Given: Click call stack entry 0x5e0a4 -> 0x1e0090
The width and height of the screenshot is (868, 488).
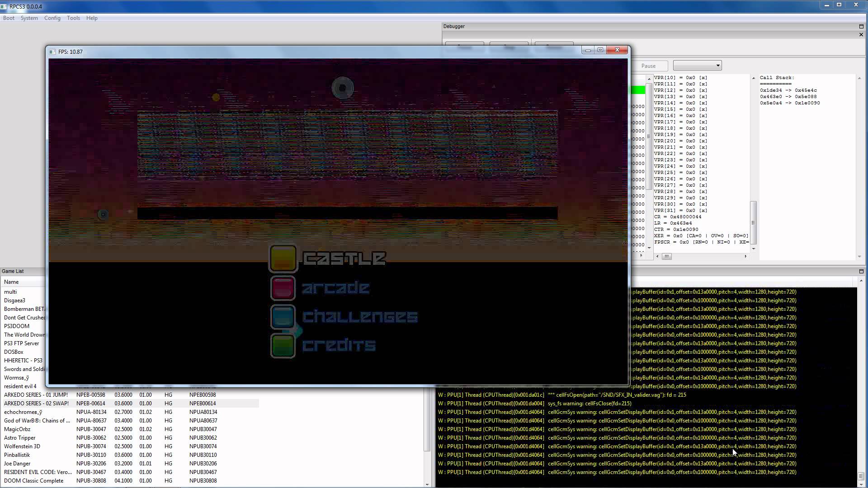Looking at the screenshot, I should pyautogui.click(x=790, y=103).
